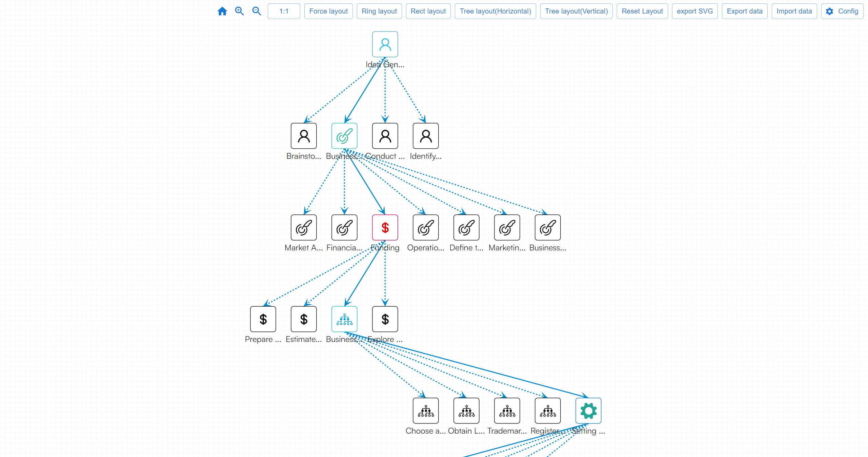Select the Identify... person node
The image size is (868, 457).
(x=426, y=136)
